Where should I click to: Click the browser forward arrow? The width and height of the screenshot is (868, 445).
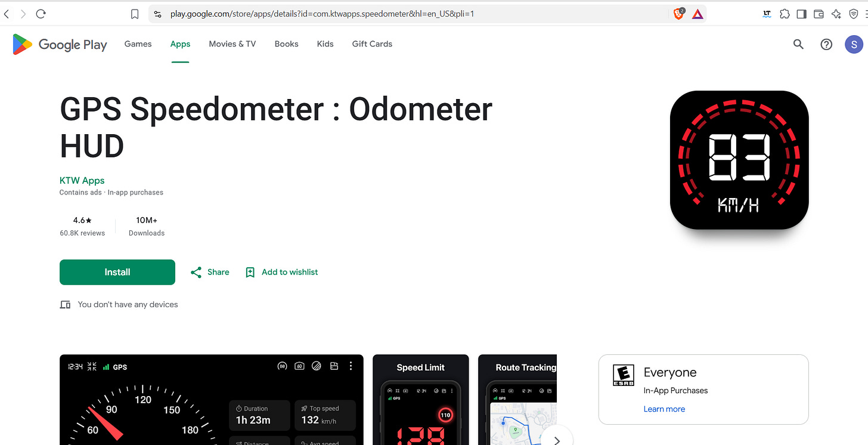[23, 14]
